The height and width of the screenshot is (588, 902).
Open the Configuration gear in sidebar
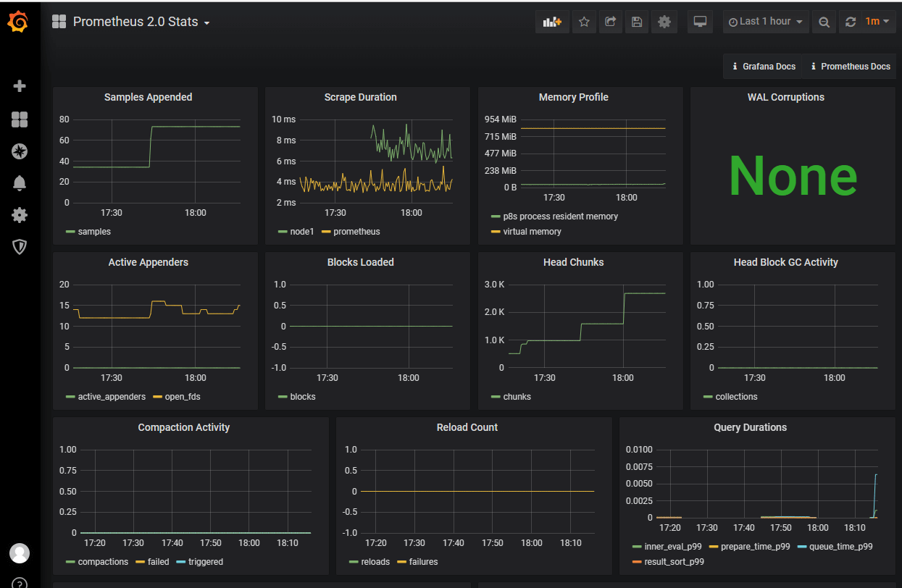pos(20,215)
